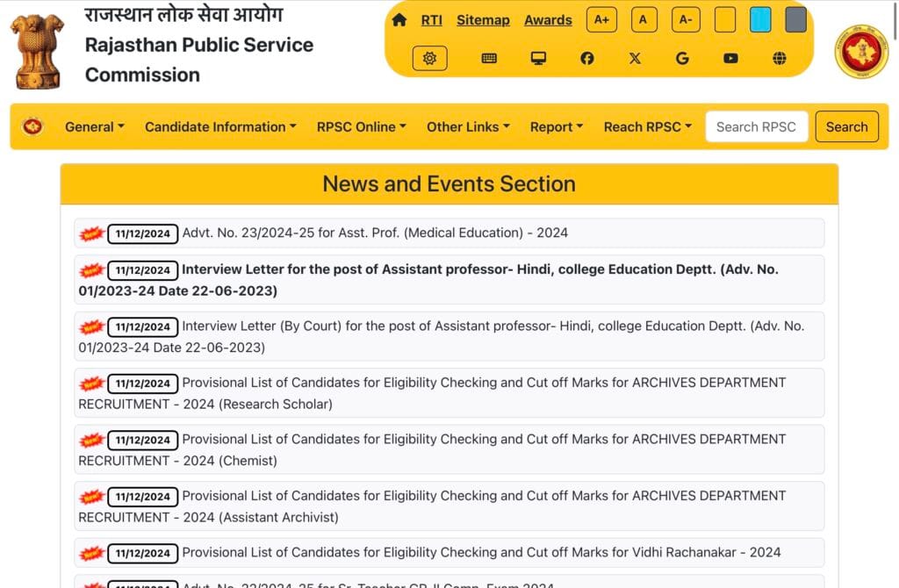Click the globe language icon
This screenshot has width=899, height=588.
[780, 58]
